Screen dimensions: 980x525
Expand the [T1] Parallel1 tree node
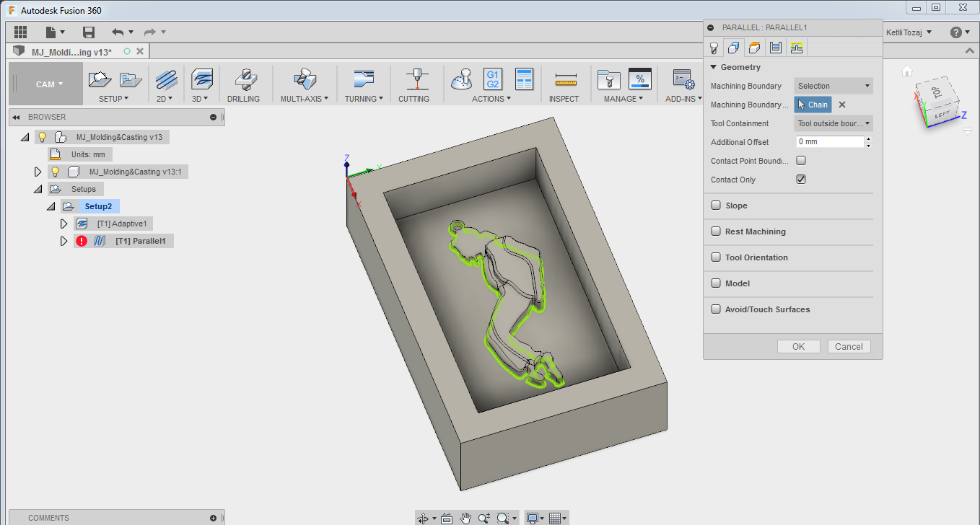(x=64, y=241)
